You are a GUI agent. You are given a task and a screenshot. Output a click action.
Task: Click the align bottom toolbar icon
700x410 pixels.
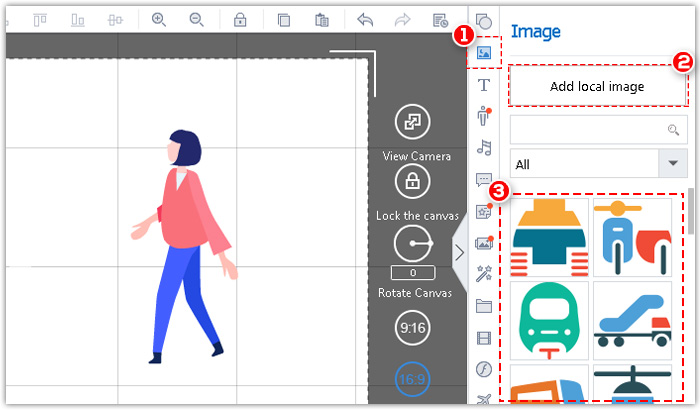pos(78,20)
